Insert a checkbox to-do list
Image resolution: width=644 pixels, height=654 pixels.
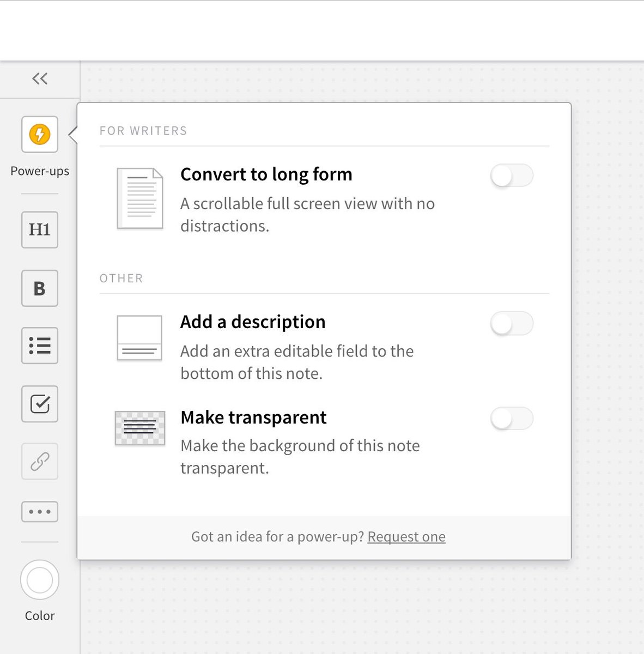point(40,404)
